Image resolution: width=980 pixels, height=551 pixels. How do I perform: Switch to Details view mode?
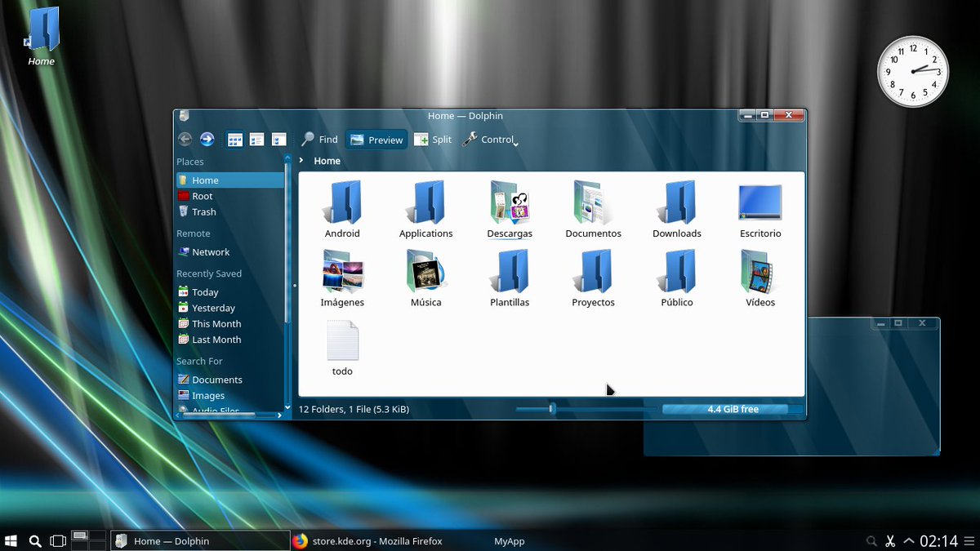coord(278,140)
